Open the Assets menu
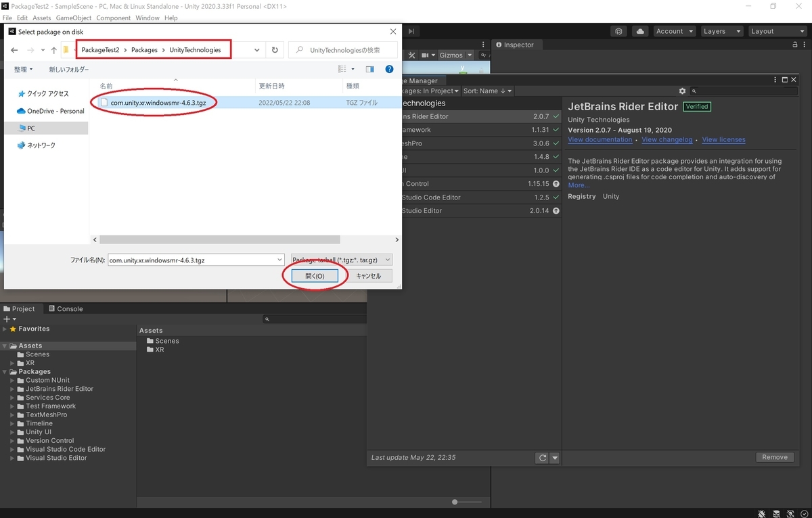This screenshot has width=812, height=518. pos(42,18)
